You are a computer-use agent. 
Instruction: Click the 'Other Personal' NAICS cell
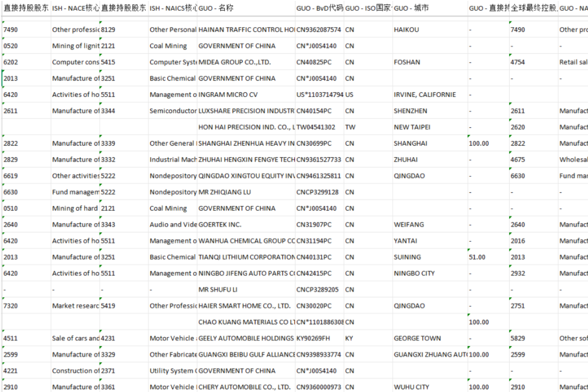coord(173,30)
